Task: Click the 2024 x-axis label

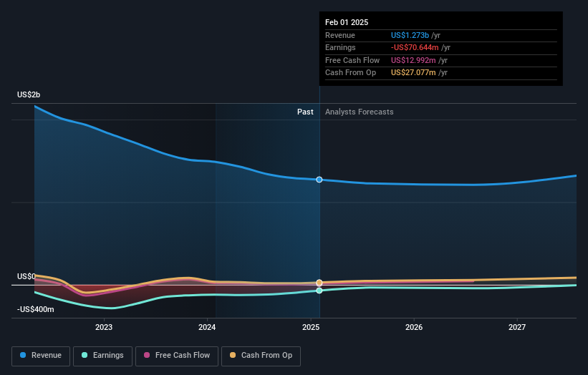Action: pyautogui.click(x=207, y=327)
